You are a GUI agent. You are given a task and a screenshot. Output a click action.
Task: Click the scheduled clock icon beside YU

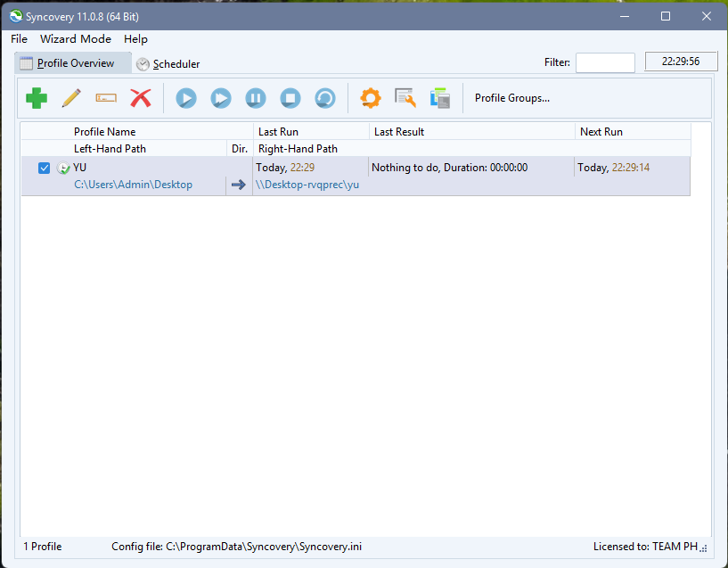coord(63,168)
